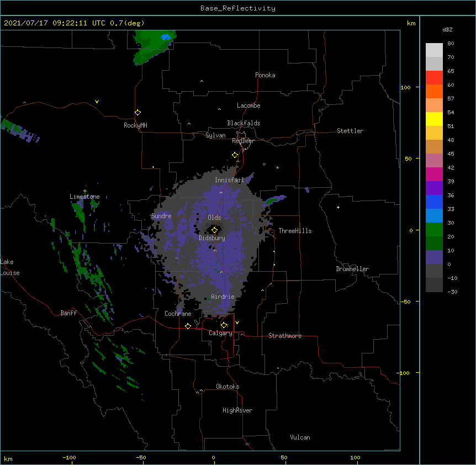Click the Strathmore label
This screenshot has width=476, height=465.
click(285, 336)
